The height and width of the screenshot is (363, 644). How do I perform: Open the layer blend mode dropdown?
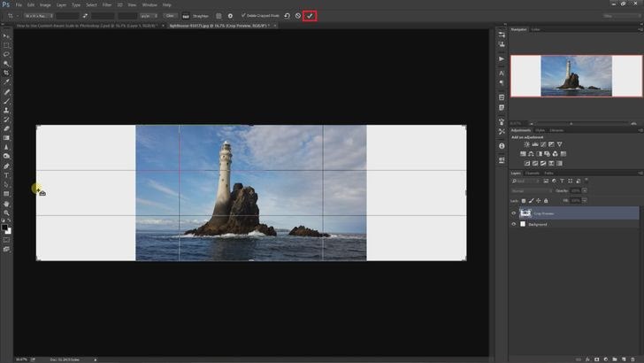pyautogui.click(x=531, y=190)
